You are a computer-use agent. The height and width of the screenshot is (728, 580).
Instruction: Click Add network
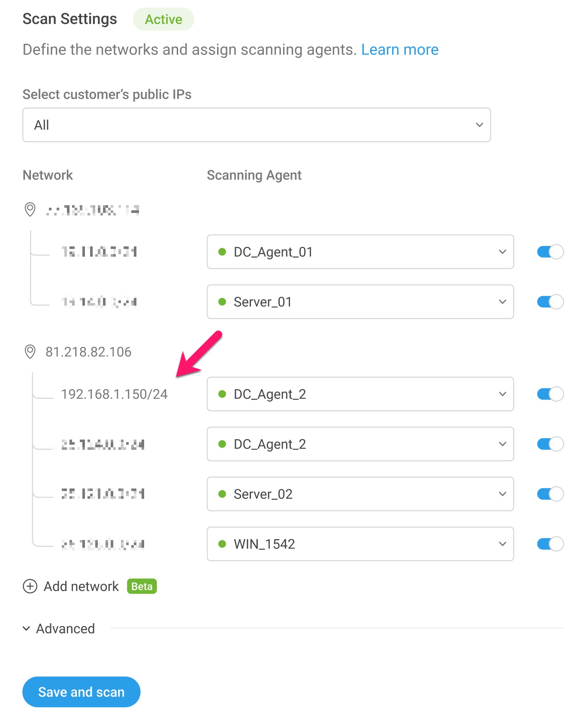[81, 586]
